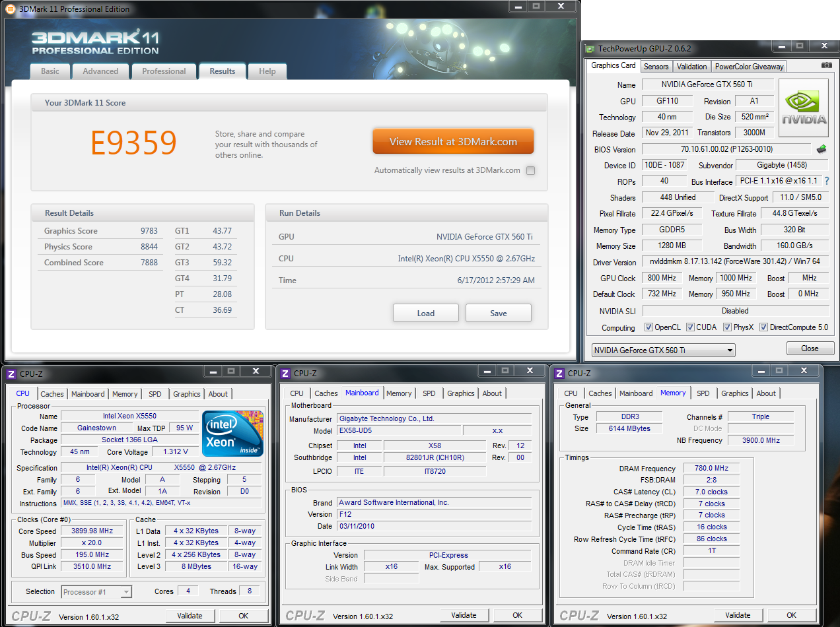This screenshot has height=627, width=840.
Task: Click OK in the Memory CPU-Z window
Action: tap(791, 615)
